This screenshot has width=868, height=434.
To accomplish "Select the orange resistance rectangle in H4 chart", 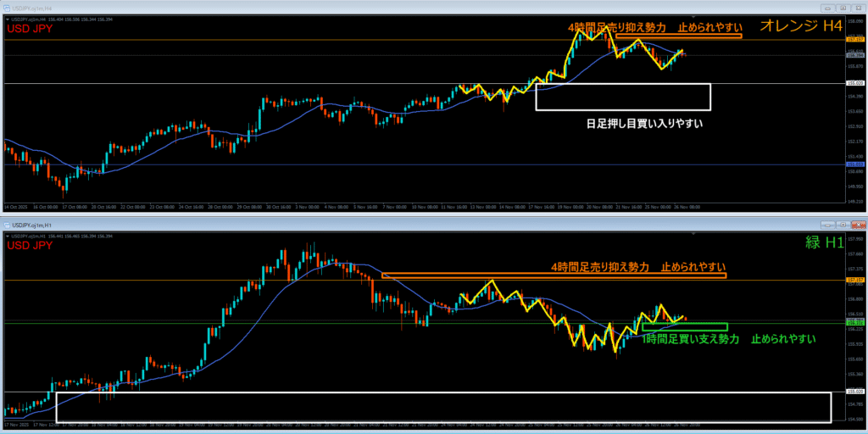I will (678, 36).
